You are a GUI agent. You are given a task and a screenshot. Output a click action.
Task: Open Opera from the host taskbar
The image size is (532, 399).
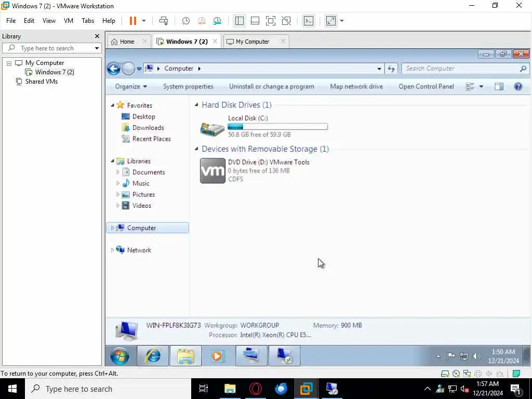(x=256, y=389)
